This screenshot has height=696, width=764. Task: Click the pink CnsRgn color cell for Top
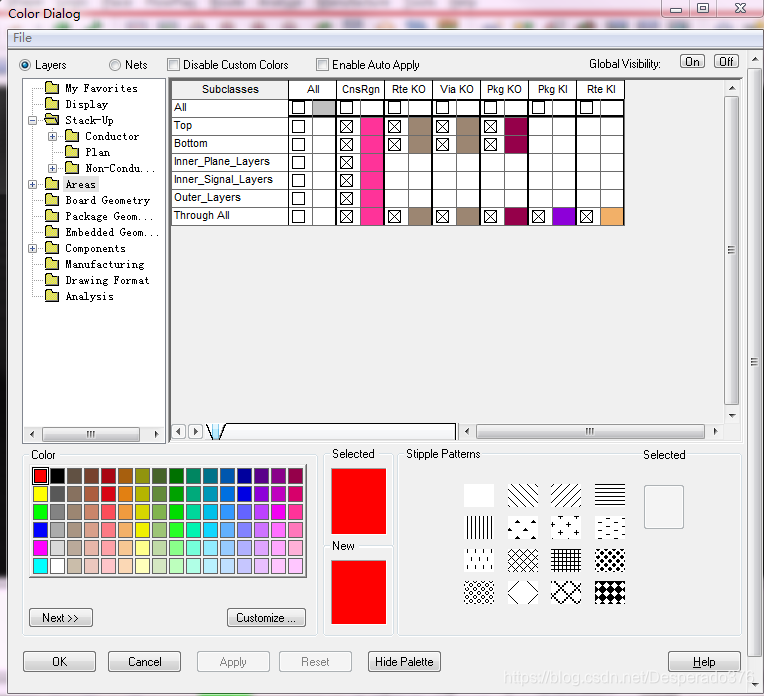[x=372, y=127]
